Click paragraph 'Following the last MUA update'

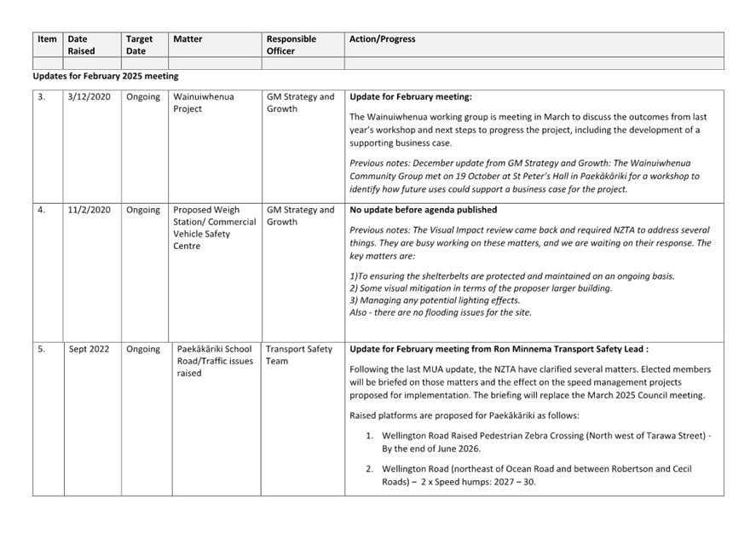click(530, 382)
